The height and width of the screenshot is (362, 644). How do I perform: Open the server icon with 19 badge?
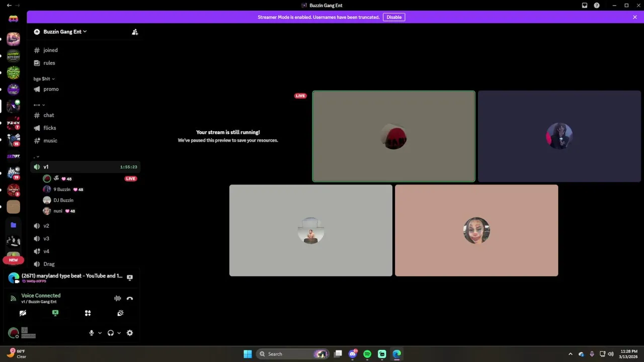(14, 173)
